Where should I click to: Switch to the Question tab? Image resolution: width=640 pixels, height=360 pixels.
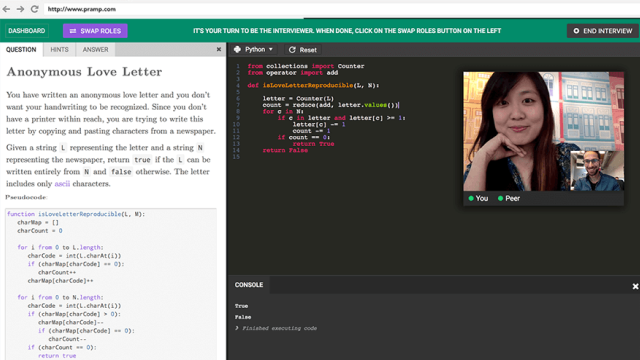point(21,49)
